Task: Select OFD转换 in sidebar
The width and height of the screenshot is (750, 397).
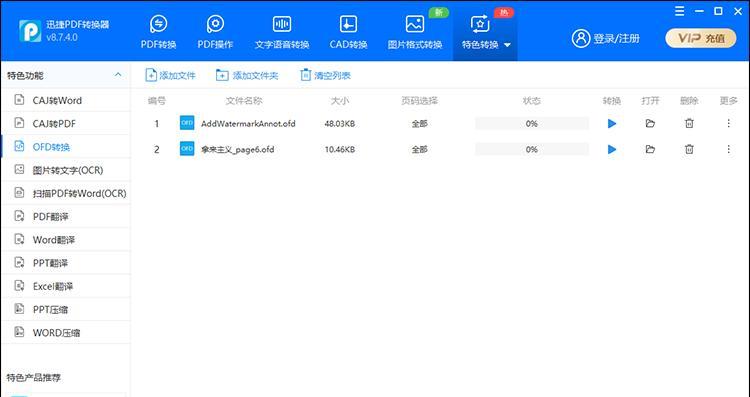Action: [66, 147]
